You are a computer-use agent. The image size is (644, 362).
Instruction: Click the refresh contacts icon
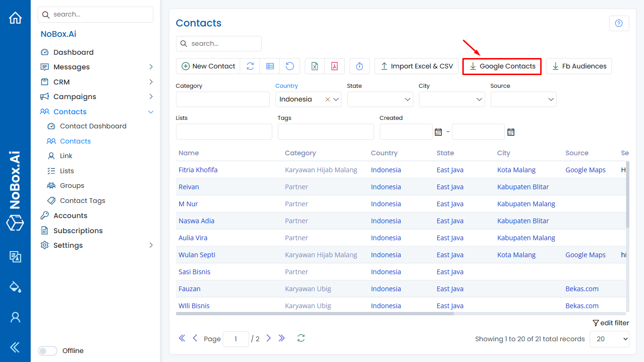(250, 66)
